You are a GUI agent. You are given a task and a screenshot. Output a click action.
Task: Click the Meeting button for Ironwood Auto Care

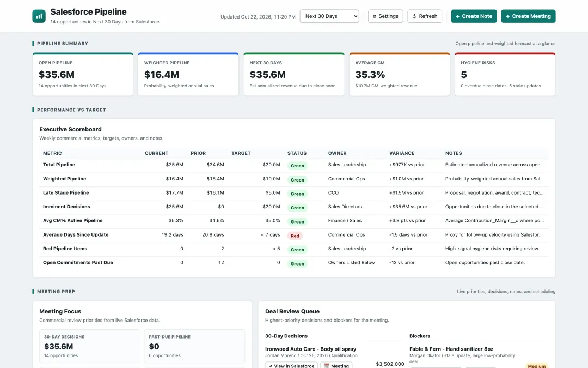[x=336, y=365]
